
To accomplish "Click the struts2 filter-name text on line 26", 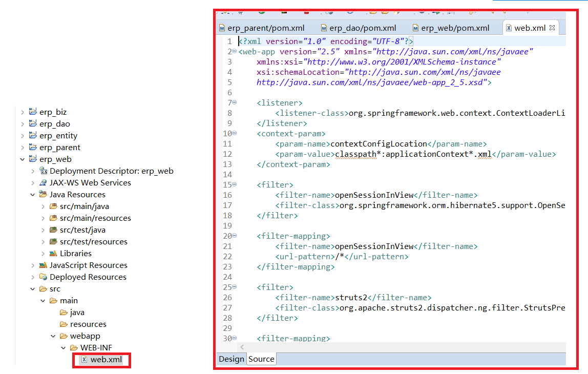I will pyautogui.click(x=351, y=298).
